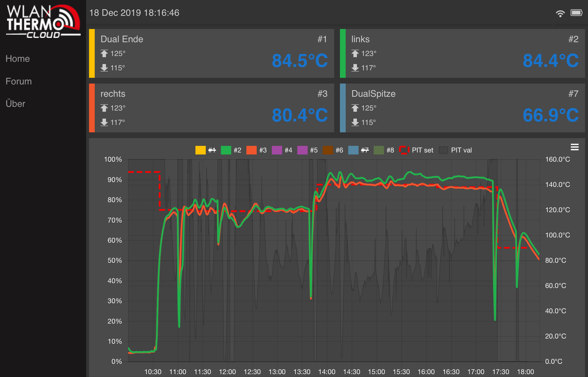Open the Über menu item
The width and height of the screenshot is (588, 377).
coord(15,104)
